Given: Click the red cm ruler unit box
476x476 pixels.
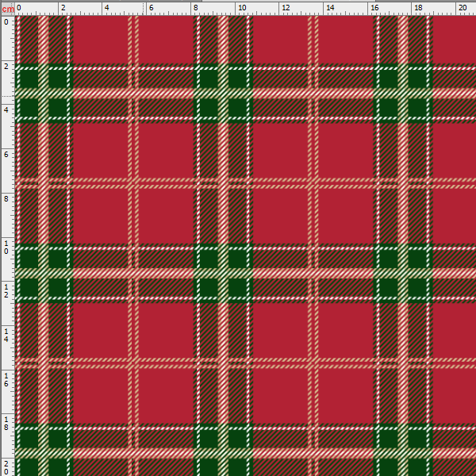Looking at the screenshot, I should 8,9.
